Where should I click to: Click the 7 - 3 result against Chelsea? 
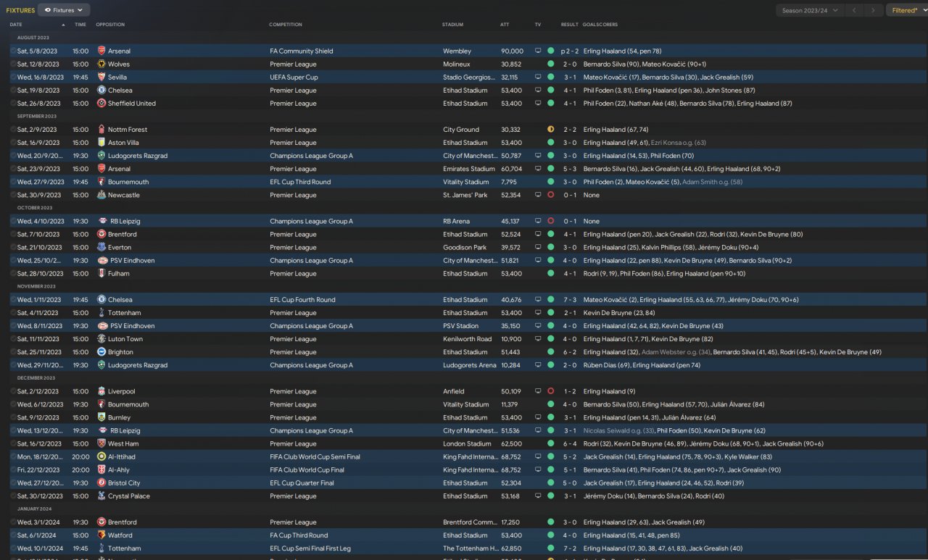click(572, 300)
